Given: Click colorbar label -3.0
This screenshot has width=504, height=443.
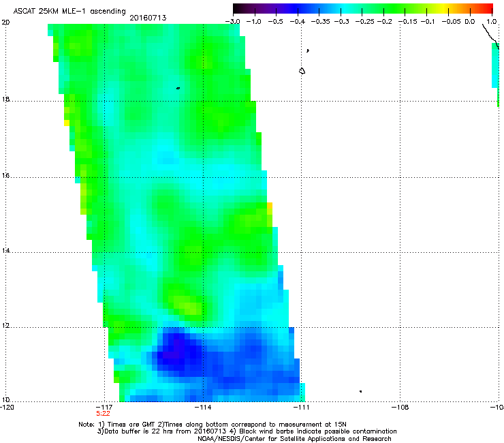Looking at the screenshot, I should pyautogui.click(x=232, y=22).
